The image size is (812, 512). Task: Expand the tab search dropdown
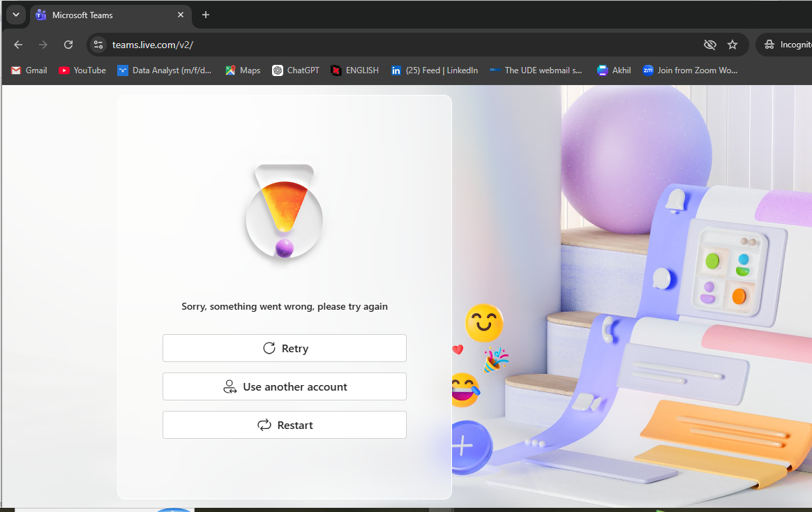(16, 15)
